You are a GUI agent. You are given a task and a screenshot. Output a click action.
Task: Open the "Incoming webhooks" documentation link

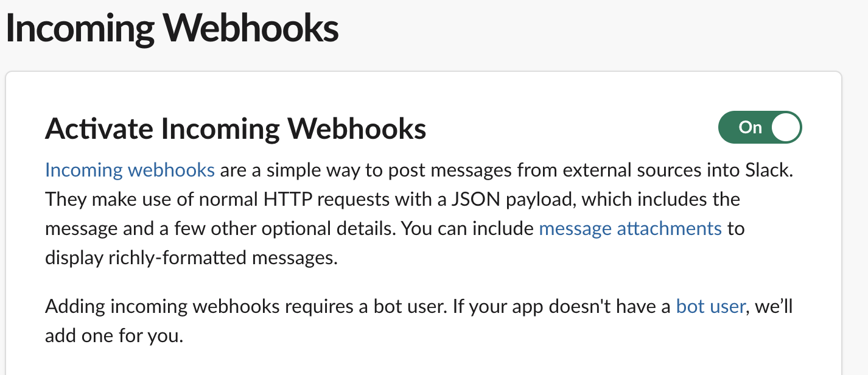(130, 169)
